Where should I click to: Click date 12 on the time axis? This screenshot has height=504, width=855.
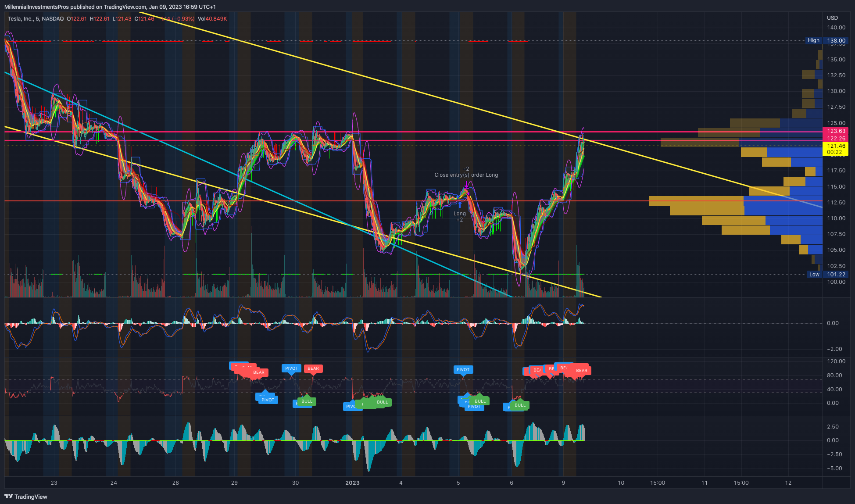click(788, 483)
